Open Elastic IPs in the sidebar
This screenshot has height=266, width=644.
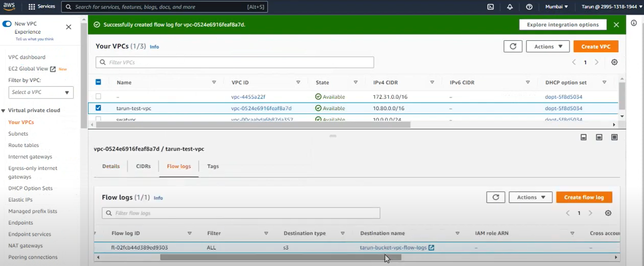click(20, 200)
